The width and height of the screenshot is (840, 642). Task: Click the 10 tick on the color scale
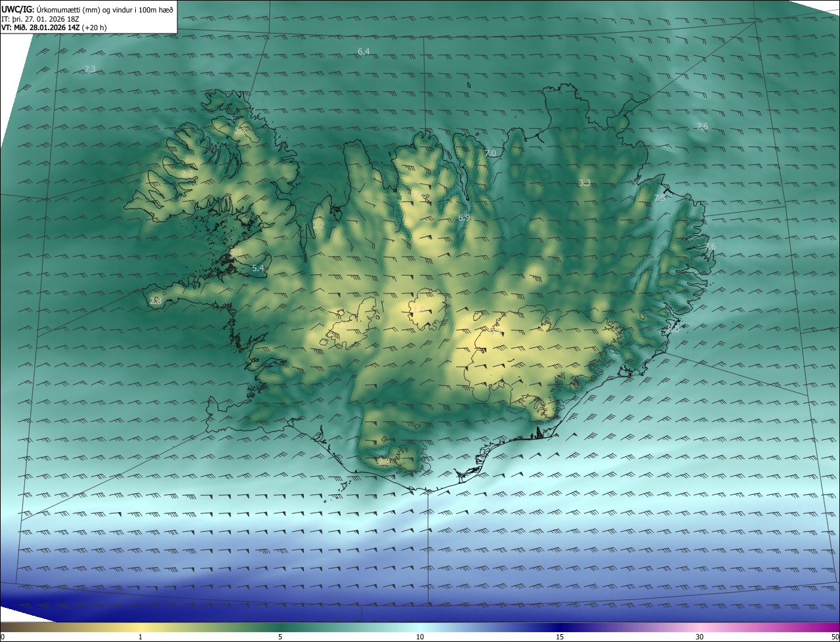click(420, 637)
